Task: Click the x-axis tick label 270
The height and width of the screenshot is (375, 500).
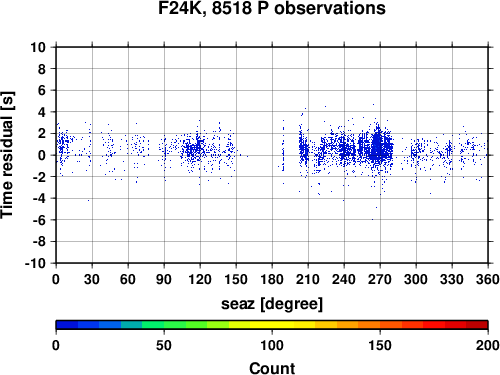Action: (x=380, y=279)
